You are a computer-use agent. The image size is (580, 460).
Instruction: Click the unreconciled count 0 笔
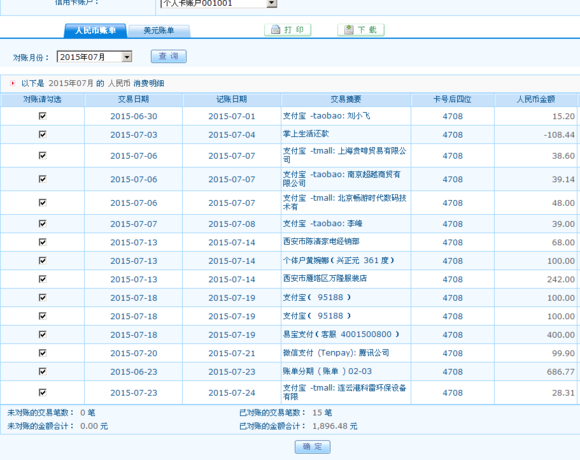point(88,412)
